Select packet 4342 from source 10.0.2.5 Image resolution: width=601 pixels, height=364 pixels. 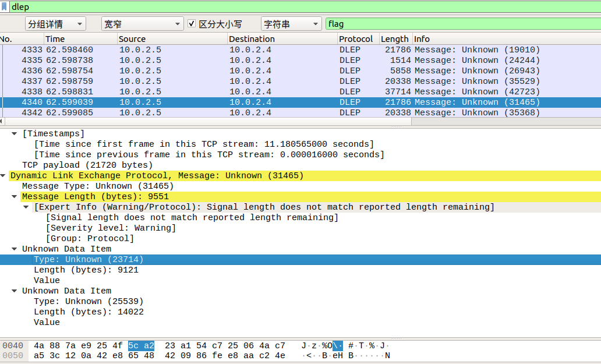(x=175, y=112)
